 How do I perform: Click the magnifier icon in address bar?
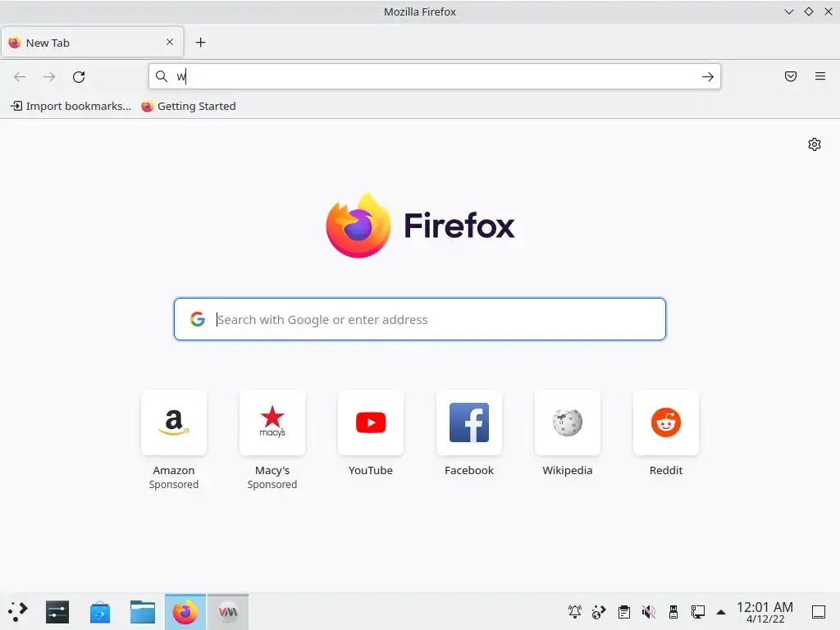[162, 76]
